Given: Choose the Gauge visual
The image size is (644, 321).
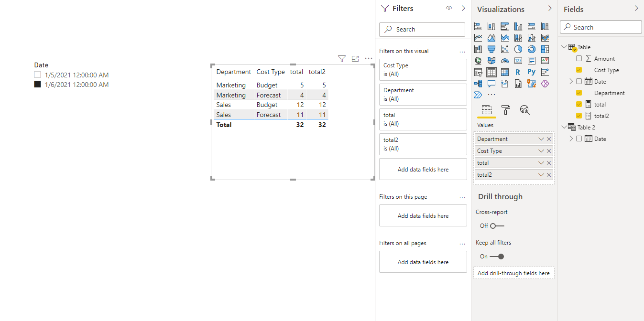Looking at the screenshot, I should click(x=505, y=61).
